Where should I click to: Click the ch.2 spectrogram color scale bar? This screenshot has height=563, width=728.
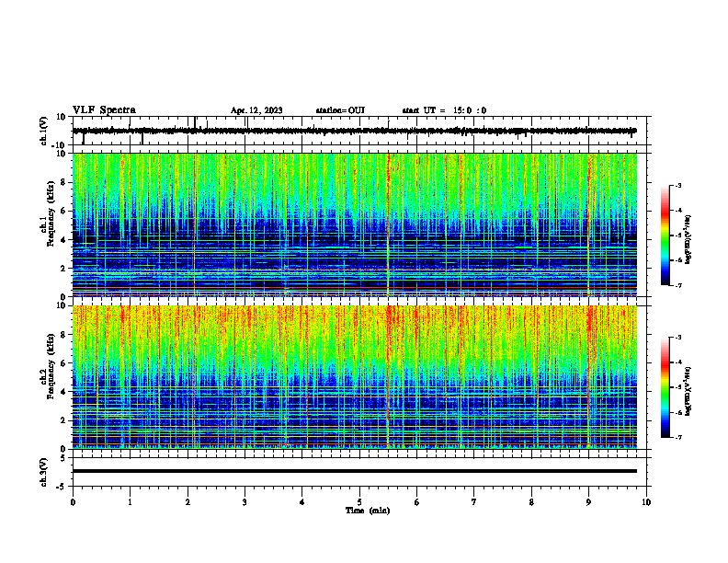click(665, 387)
